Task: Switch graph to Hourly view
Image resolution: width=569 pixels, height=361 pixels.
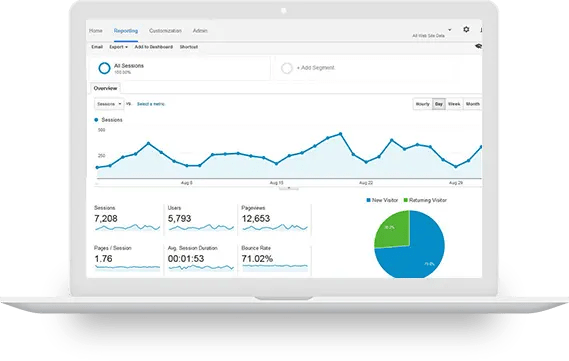Action: pyautogui.click(x=422, y=104)
